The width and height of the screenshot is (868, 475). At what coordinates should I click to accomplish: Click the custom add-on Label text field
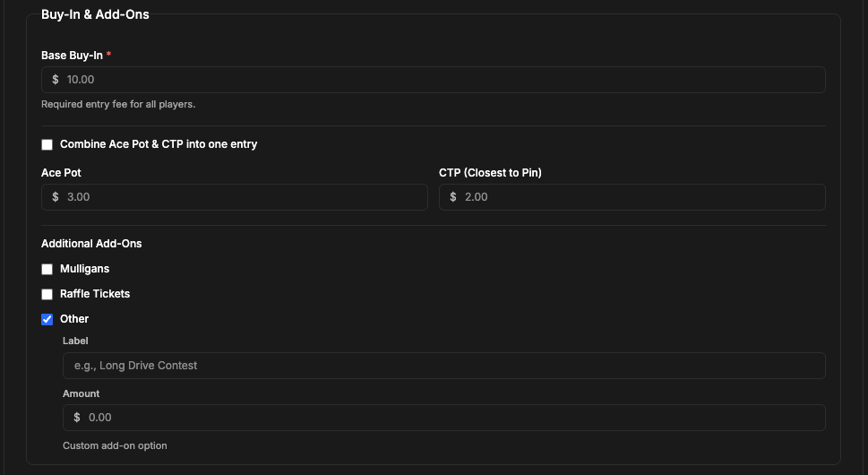click(443, 366)
